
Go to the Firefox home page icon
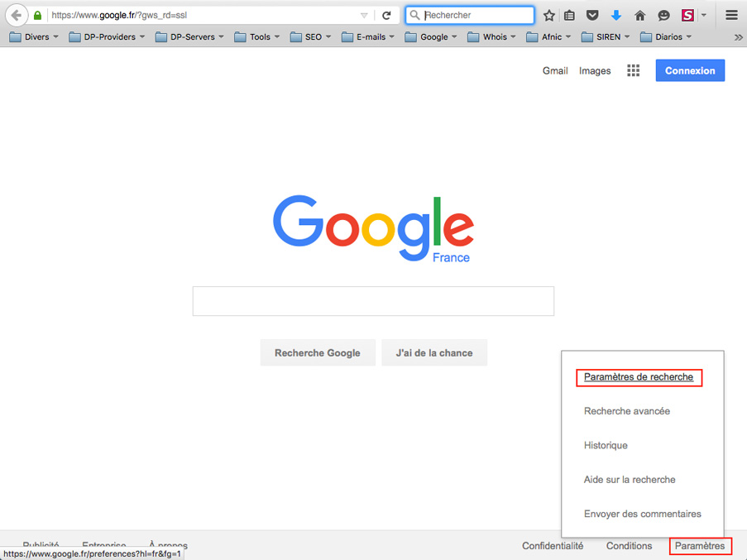[639, 15]
